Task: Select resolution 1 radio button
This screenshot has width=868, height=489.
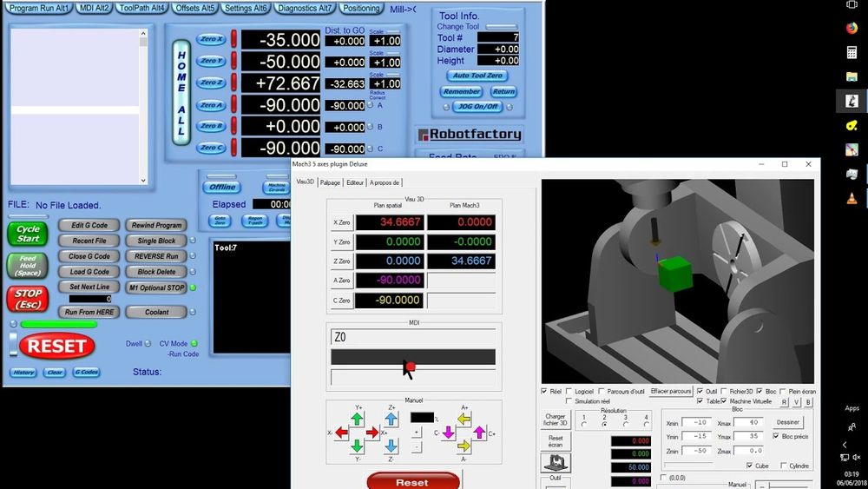Action: (584, 425)
